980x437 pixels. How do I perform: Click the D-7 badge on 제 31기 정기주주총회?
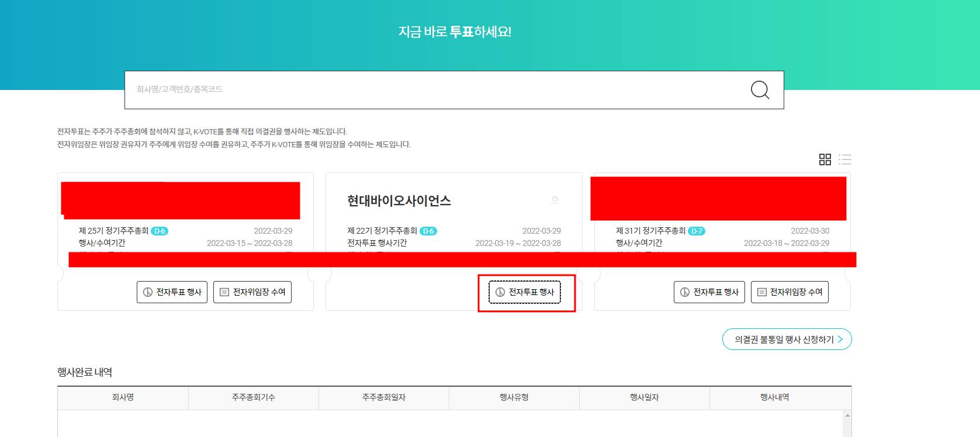point(697,231)
